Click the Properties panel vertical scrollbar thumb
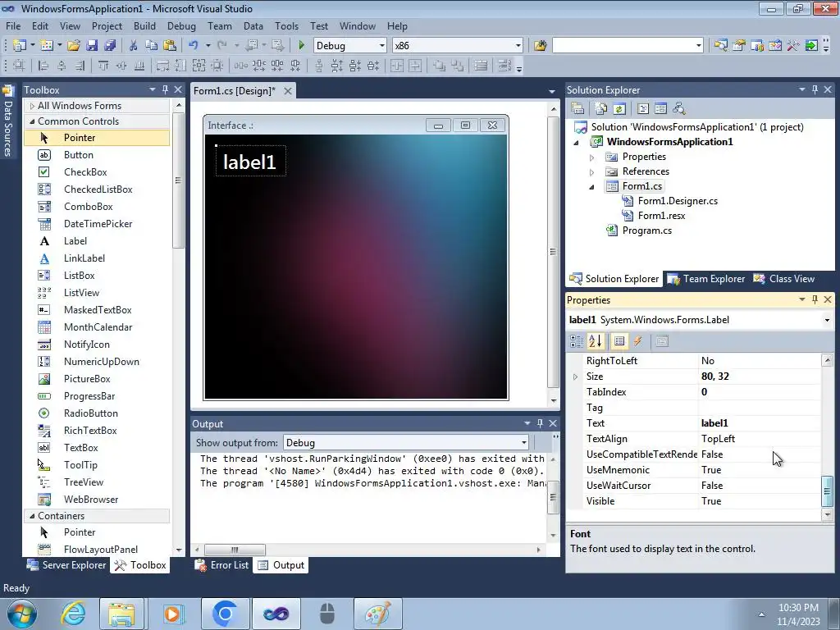This screenshot has width=840, height=630. pyautogui.click(x=827, y=491)
